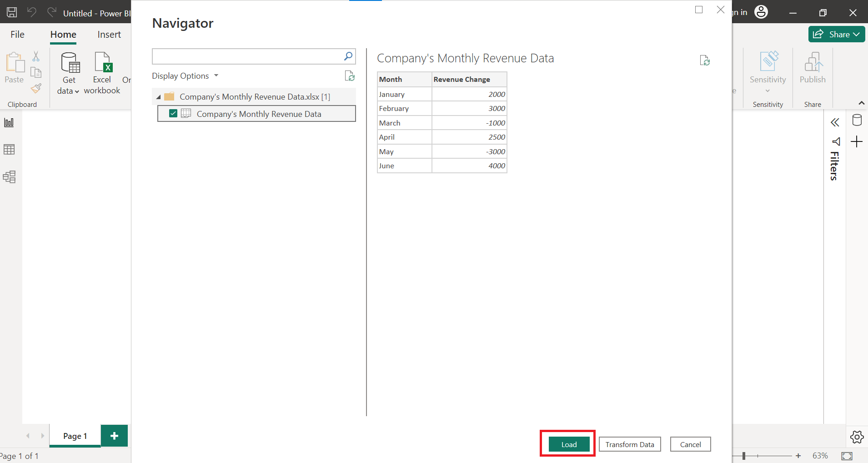
Task: Open settings gear at bottom right
Action: click(857, 437)
